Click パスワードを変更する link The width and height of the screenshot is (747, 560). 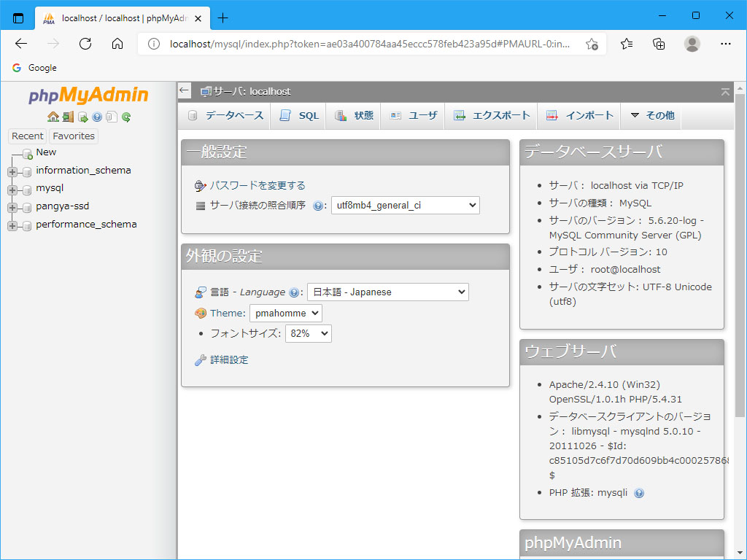click(x=258, y=185)
